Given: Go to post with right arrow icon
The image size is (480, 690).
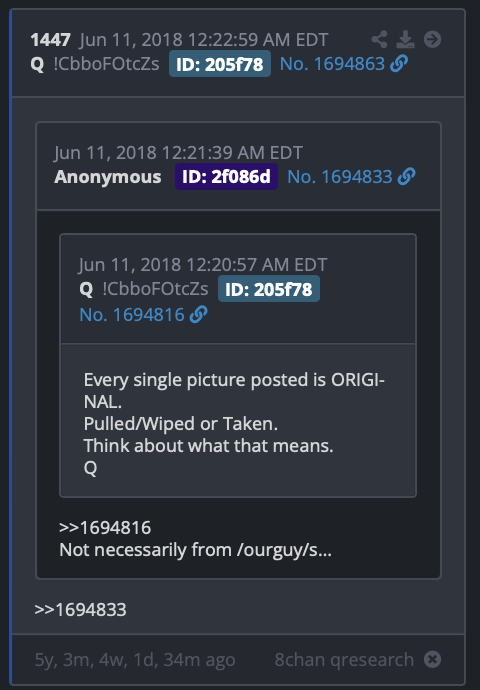Looking at the screenshot, I should click(x=432, y=40).
